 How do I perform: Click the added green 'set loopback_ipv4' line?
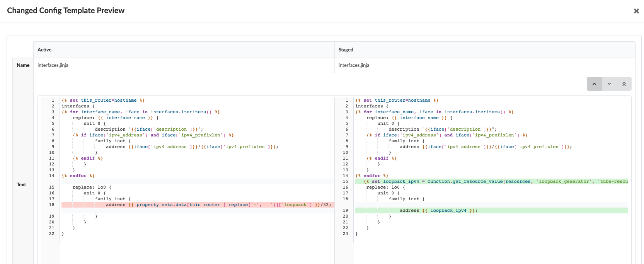click(491, 182)
